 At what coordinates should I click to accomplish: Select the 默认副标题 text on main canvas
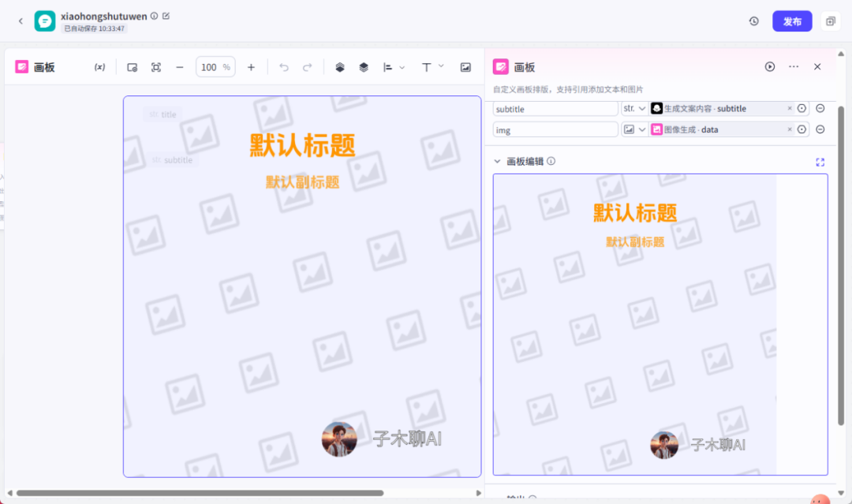303,182
